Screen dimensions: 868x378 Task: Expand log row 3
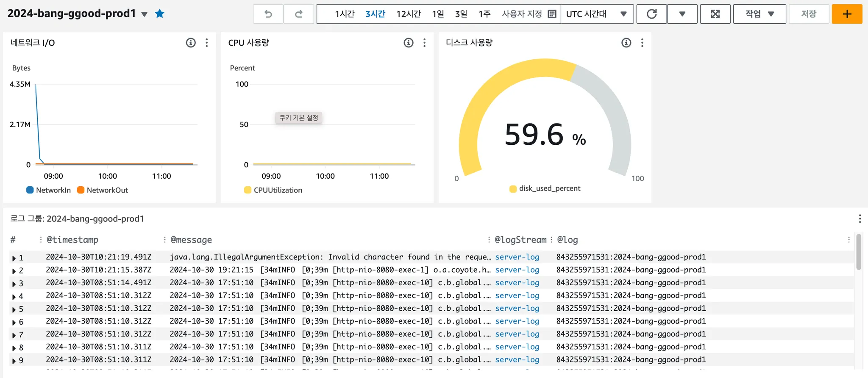(14, 284)
